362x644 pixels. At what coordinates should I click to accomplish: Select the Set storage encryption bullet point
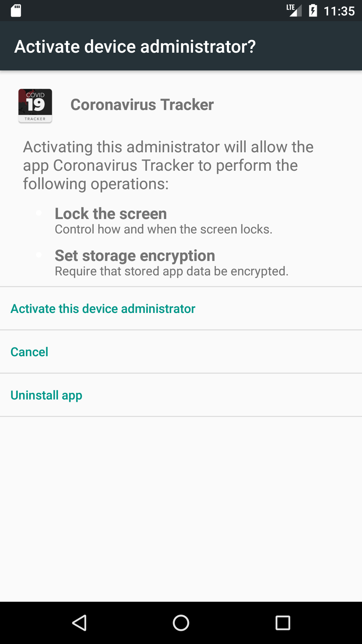[x=135, y=255]
